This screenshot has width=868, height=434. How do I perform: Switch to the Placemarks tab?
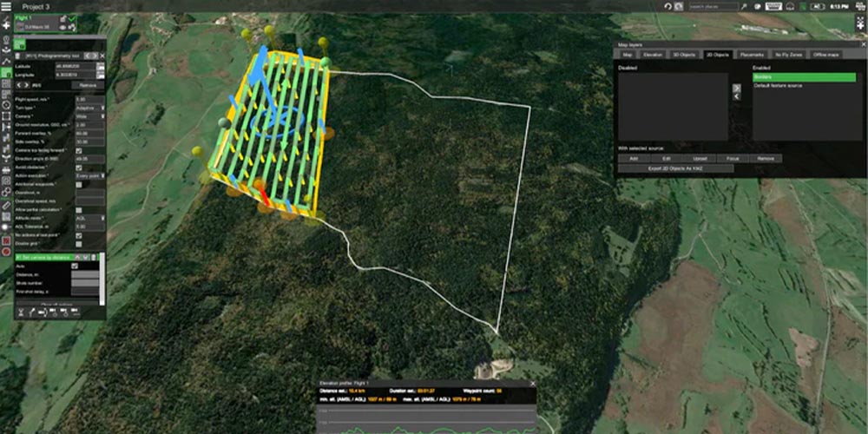pos(752,55)
